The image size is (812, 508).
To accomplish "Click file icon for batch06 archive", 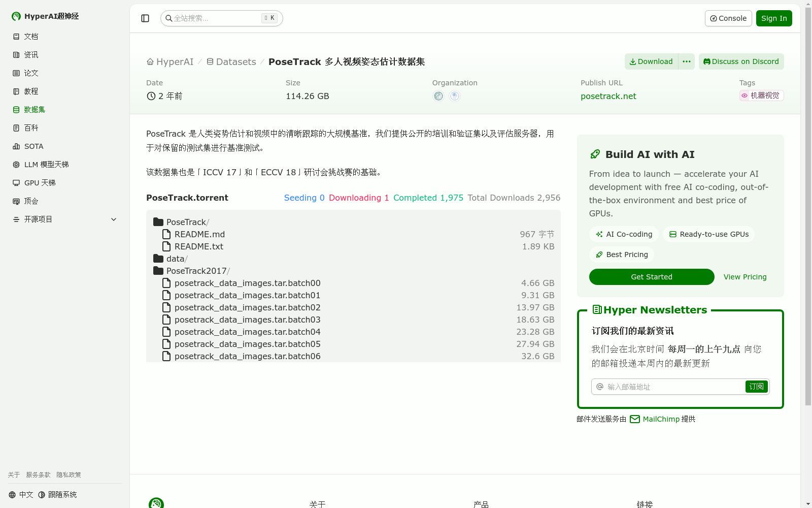I will pyautogui.click(x=166, y=356).
